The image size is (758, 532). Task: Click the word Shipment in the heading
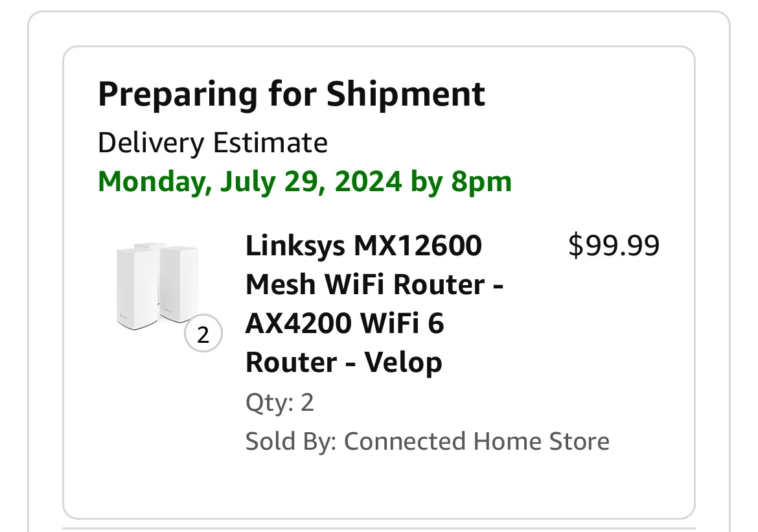[406, 94]
